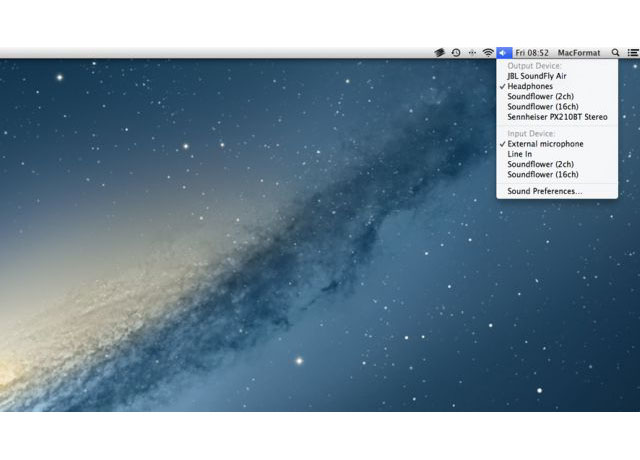Open Sound Preferences…
The image size is (640, 460).
tap(557, 191)
